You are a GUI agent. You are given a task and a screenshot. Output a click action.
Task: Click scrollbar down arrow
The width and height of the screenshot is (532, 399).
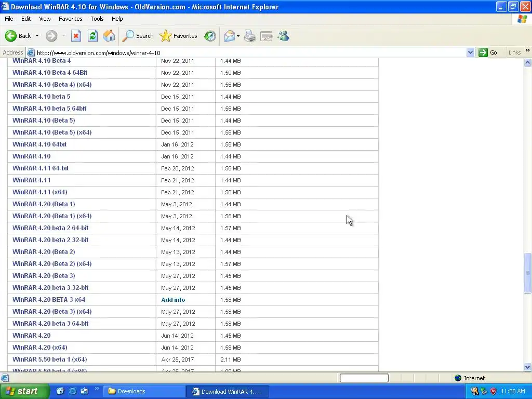click(x=528, y=367)
